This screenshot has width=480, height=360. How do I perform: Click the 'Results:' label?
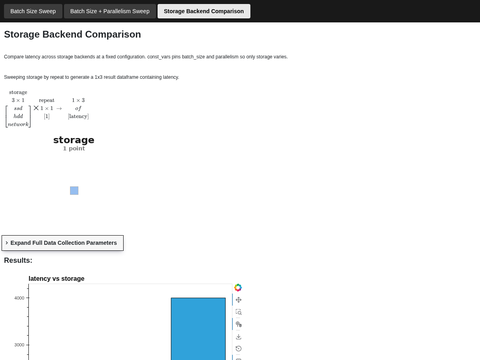click(x=18, y=260)
